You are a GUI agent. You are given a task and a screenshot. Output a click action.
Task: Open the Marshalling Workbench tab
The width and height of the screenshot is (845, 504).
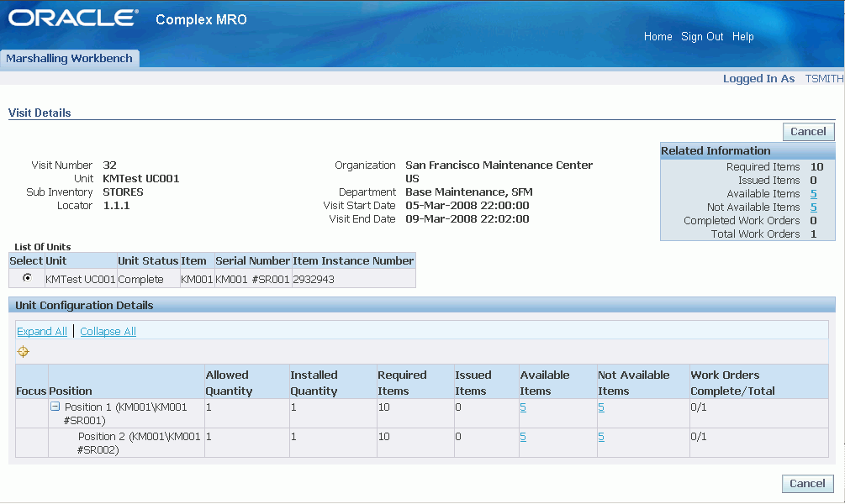point(69,58)
